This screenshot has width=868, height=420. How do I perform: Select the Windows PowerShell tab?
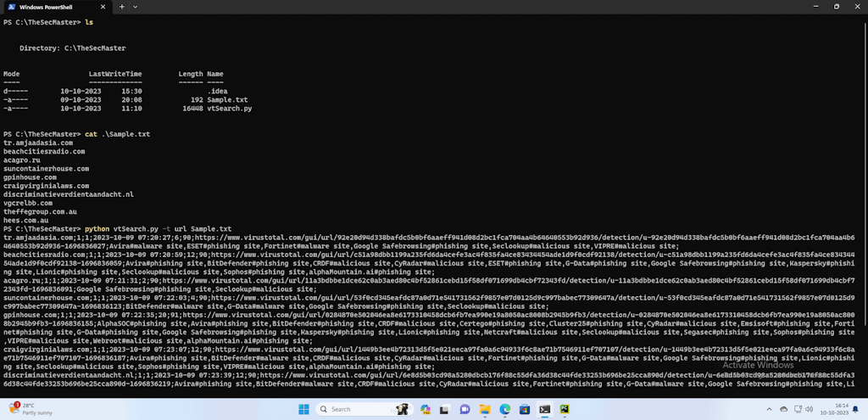click(x=57, y=7)
